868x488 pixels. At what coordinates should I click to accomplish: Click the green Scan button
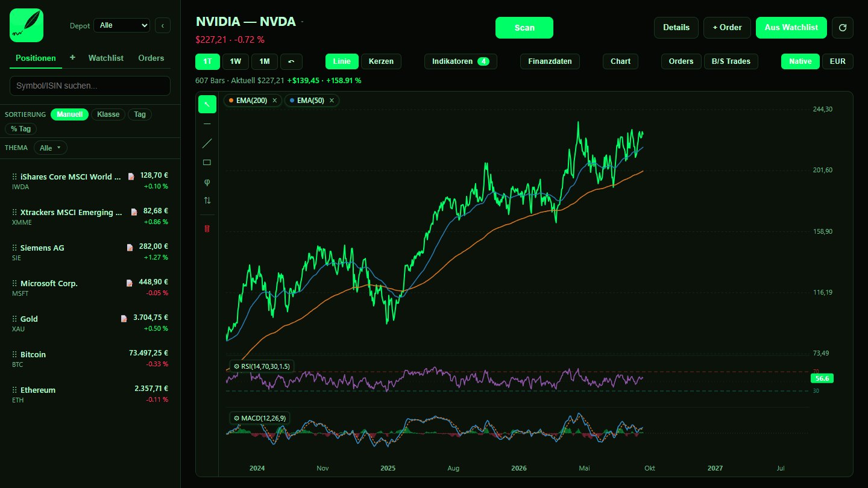(524, 28)
